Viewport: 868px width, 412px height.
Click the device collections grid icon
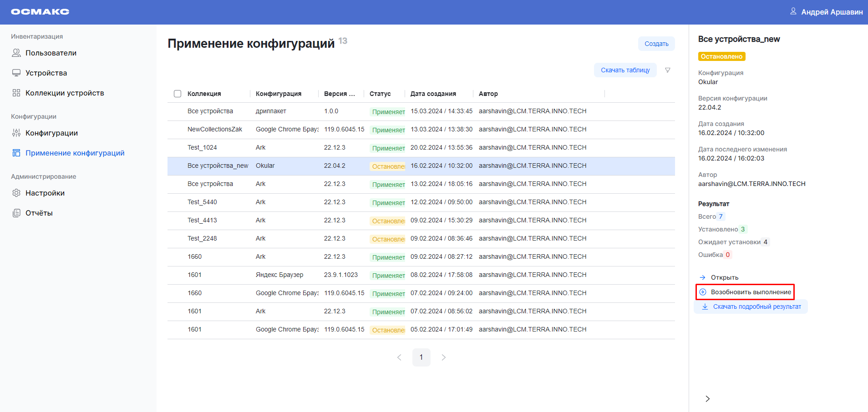pos(16,93)
